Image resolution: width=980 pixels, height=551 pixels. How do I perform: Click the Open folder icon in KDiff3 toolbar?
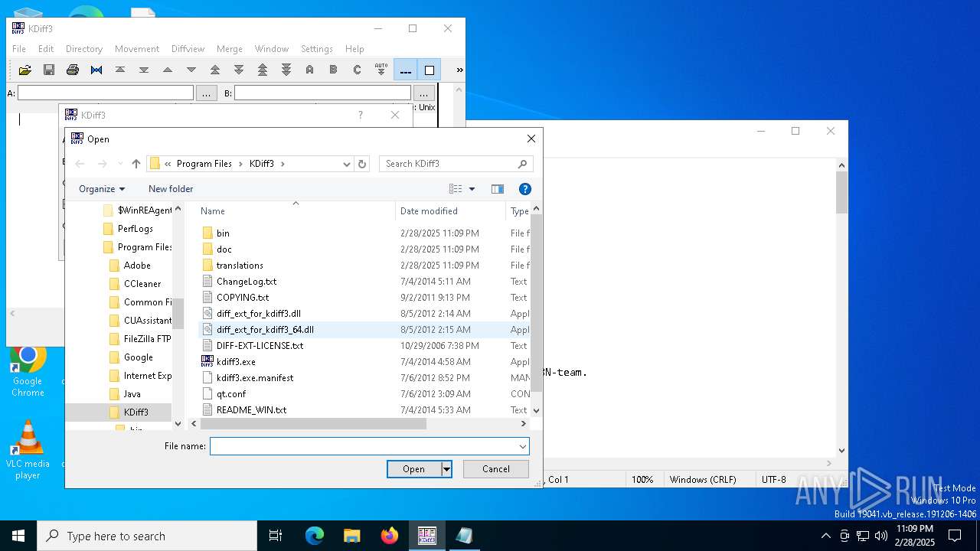[x=25, y=70]
